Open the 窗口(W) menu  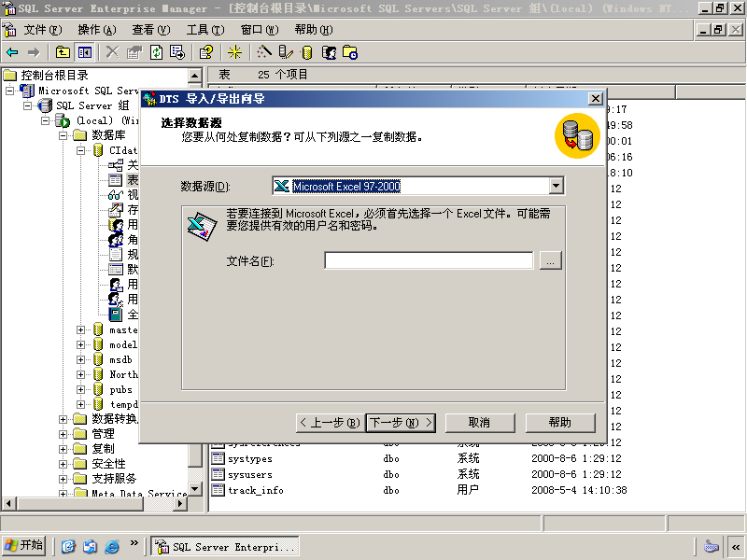tap(260, 30)
